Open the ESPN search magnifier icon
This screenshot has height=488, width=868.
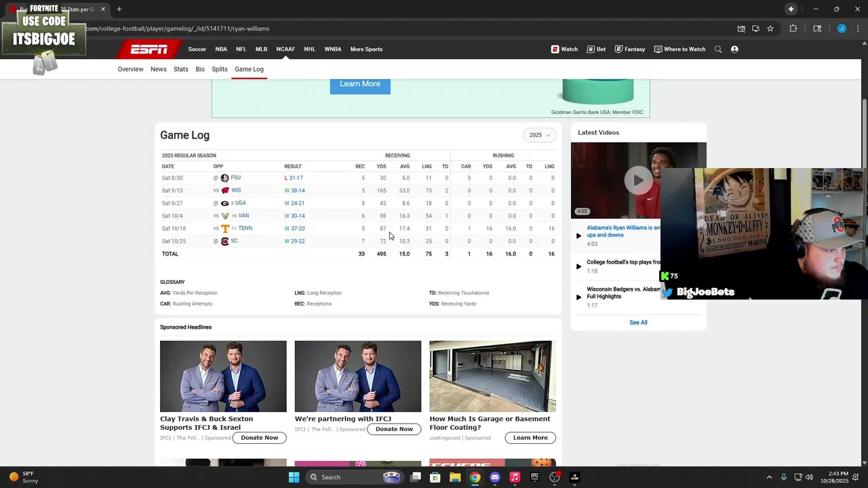(x=718, y=49)
